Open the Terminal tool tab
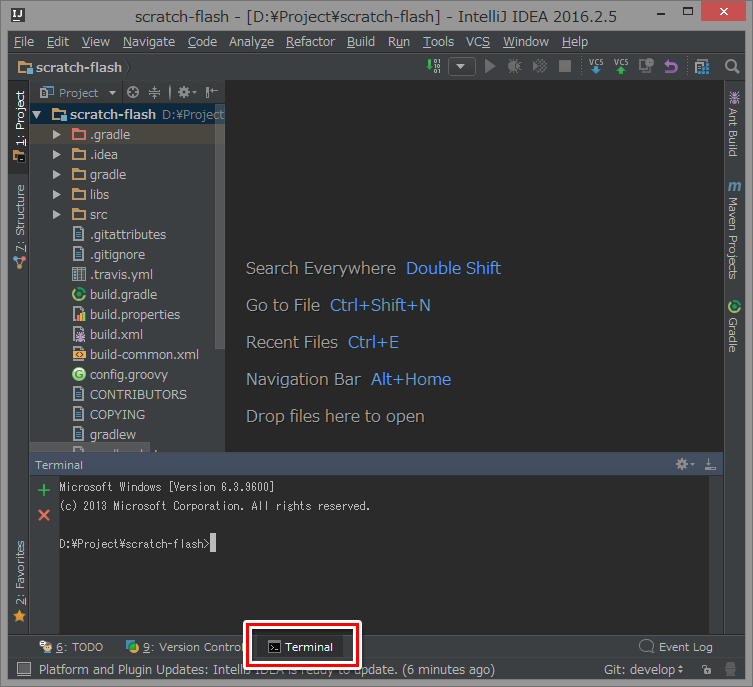The width and height of the screenshot is (753, 687). pyautogui.click(x=301, y=647)
